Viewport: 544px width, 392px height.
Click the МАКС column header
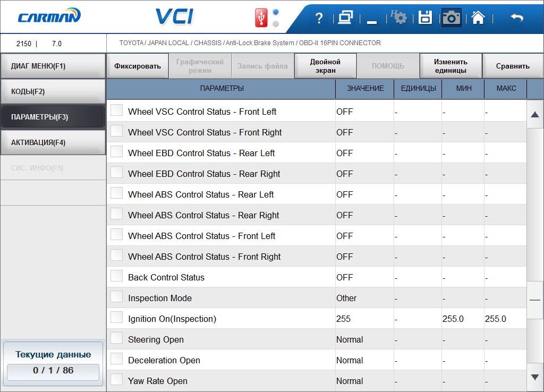point(506,89)
